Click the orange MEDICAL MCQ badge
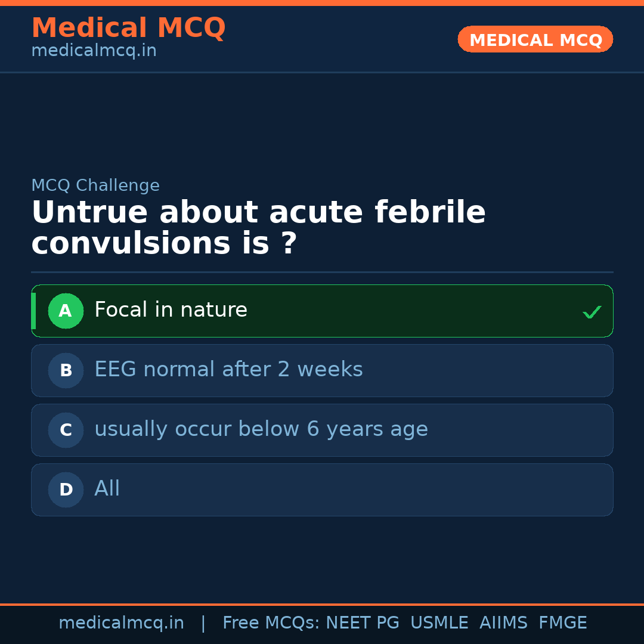The height and width of the screenshot is (644, 644). 535,39
